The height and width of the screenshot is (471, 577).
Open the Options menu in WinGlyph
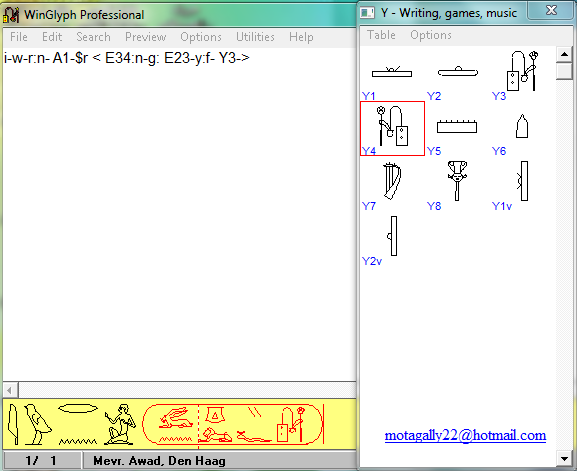pyautogui.click(x=201, y=37)
